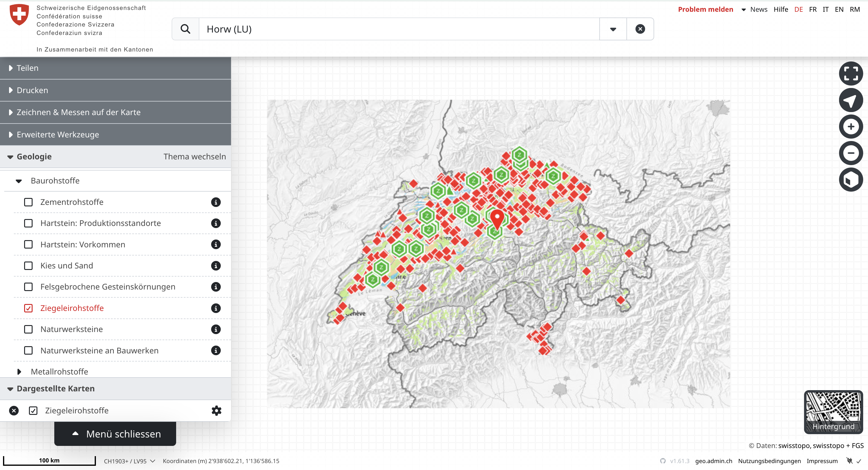
Task: Enable Naturwerksteine checkbox
Action: pos(28,329)
